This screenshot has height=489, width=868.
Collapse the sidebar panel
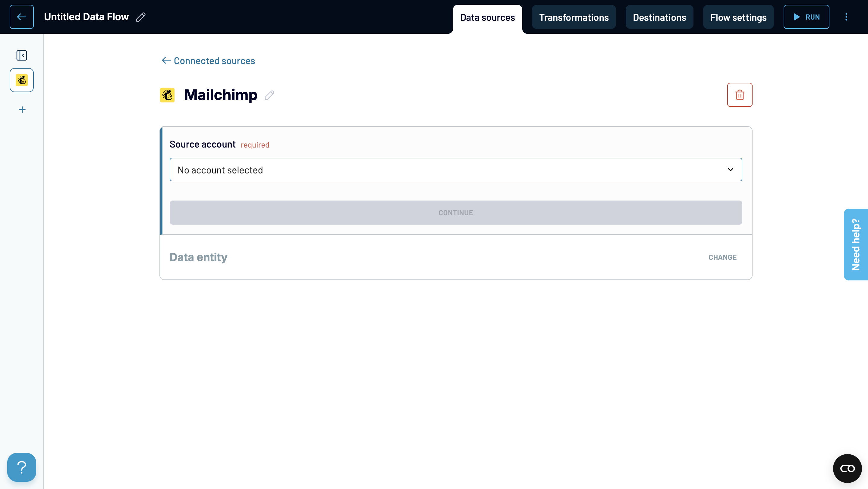click(x=22, y=55)
